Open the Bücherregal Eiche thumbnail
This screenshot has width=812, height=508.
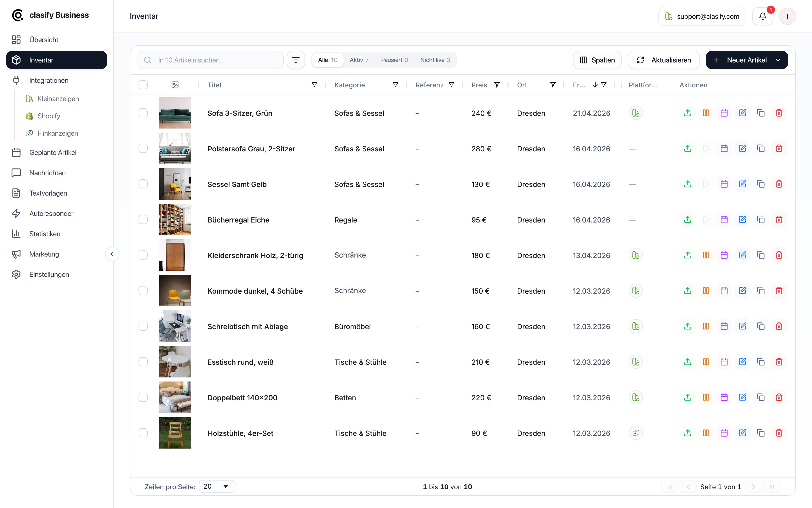tap(175, 220)
